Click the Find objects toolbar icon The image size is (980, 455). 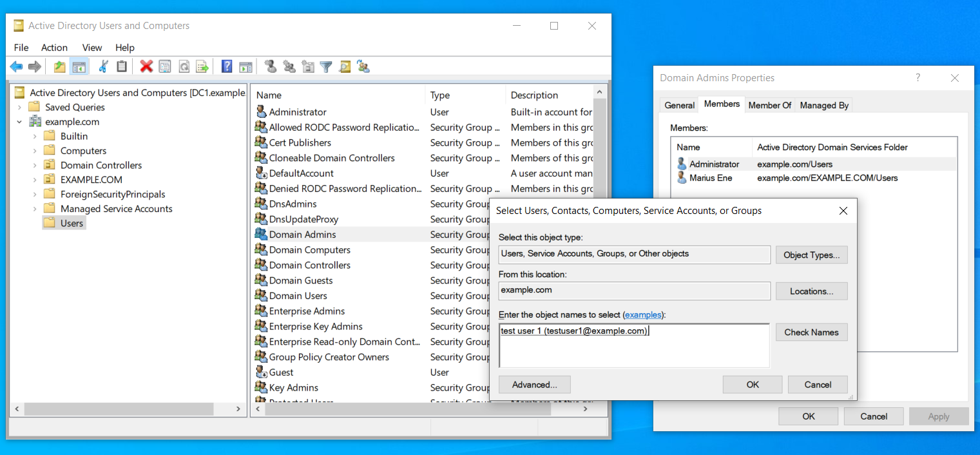(345, 66)
